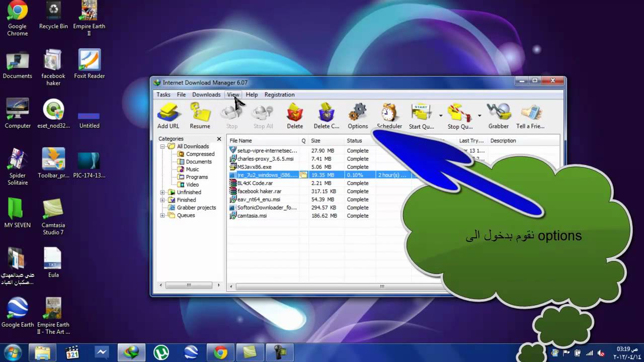Select the Compressed category folder
Screen dimensions: 644x362
pos(196,154)
